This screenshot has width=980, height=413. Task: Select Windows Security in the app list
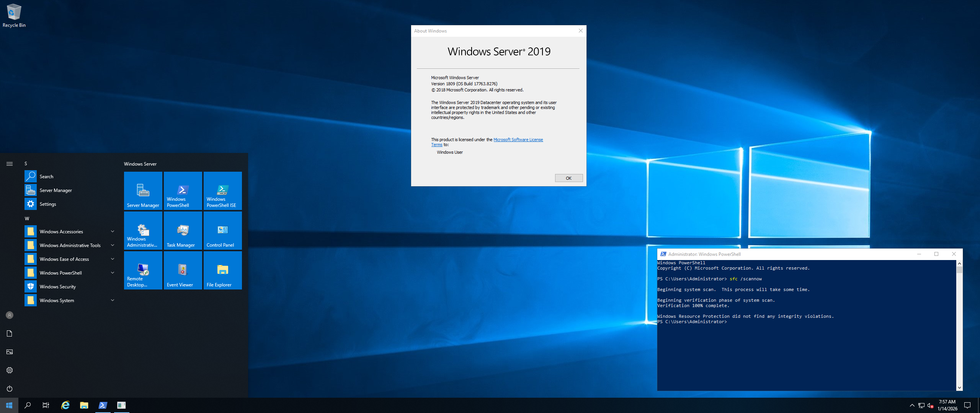[57, 287]
